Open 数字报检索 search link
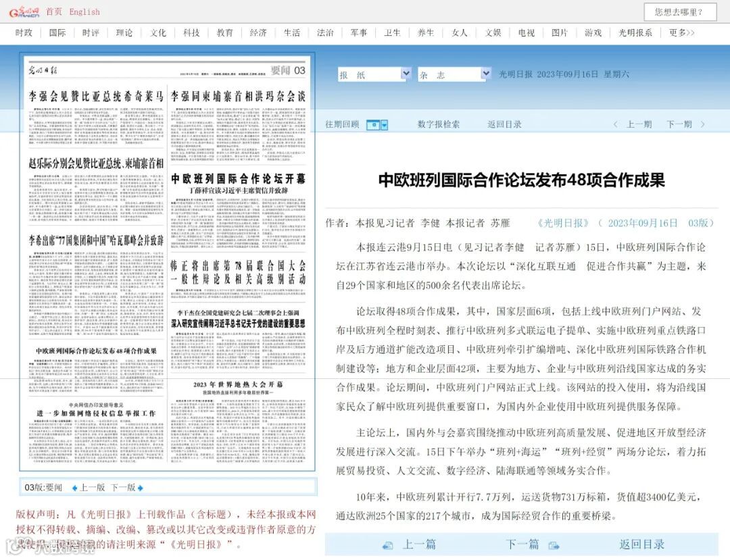 (x=439, y=124)
